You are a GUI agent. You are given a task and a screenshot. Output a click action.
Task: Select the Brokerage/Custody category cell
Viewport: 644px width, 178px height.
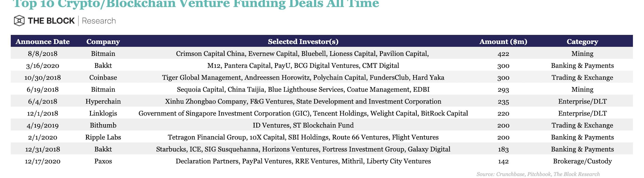582,161
